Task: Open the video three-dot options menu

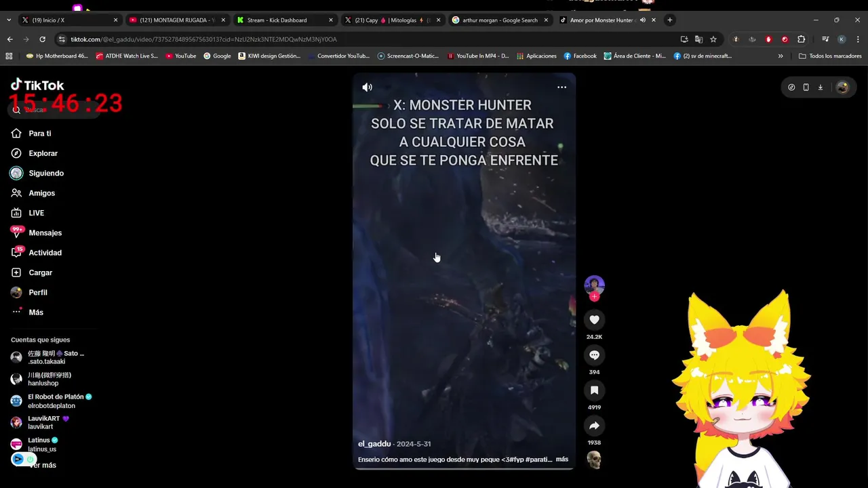Action: click(561, 87)
